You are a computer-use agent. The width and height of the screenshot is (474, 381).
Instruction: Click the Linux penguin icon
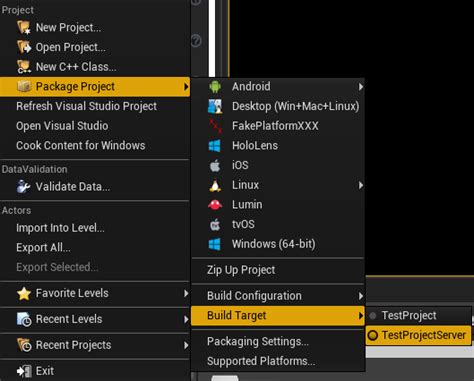point(215,185)
